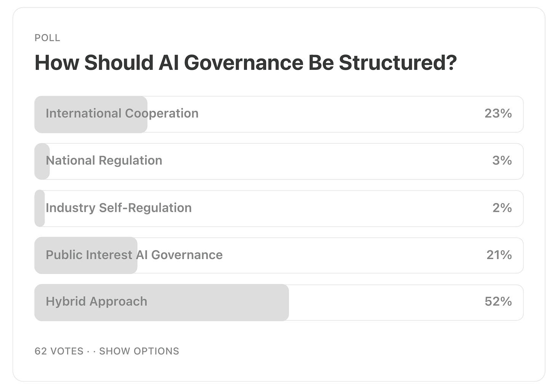
Task: Click the 2% result for Industry Self-Regulation
Action: (502, 208)
